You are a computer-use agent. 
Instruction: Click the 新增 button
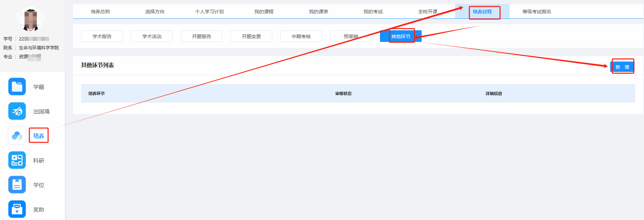pos(622,67)
